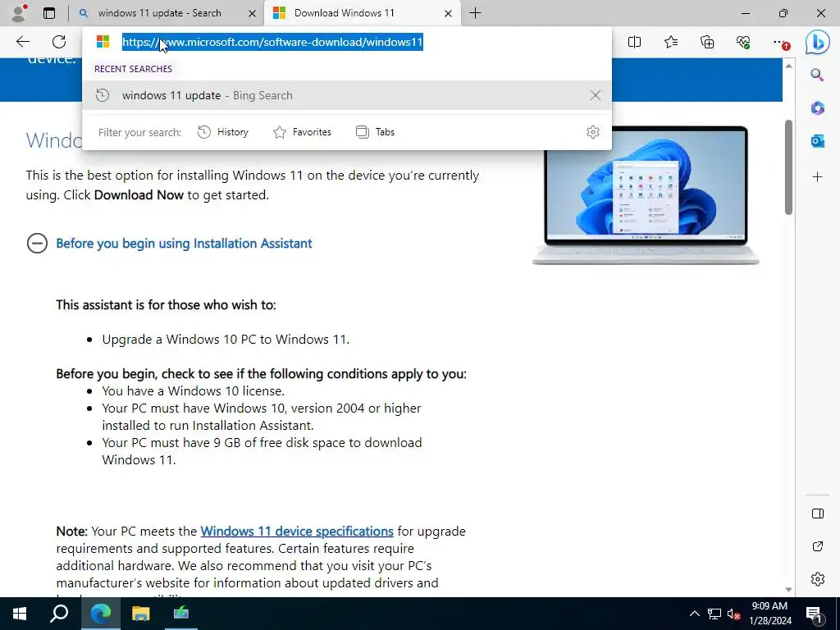
Task: Click the Microsoft logo site icon in address bar
Action: click(103, 42)
